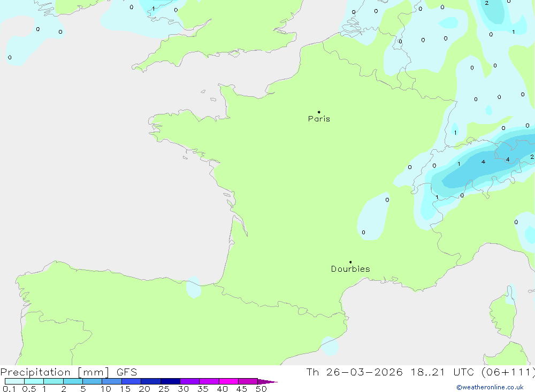Click the Dourbies city label

point(350,269)
